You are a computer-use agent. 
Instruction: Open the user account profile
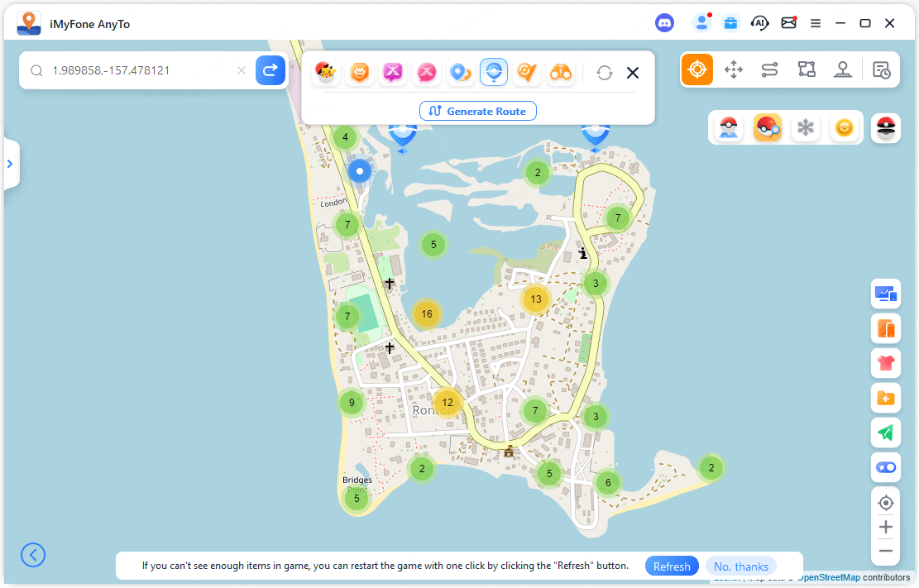click(x=701, y=23)
